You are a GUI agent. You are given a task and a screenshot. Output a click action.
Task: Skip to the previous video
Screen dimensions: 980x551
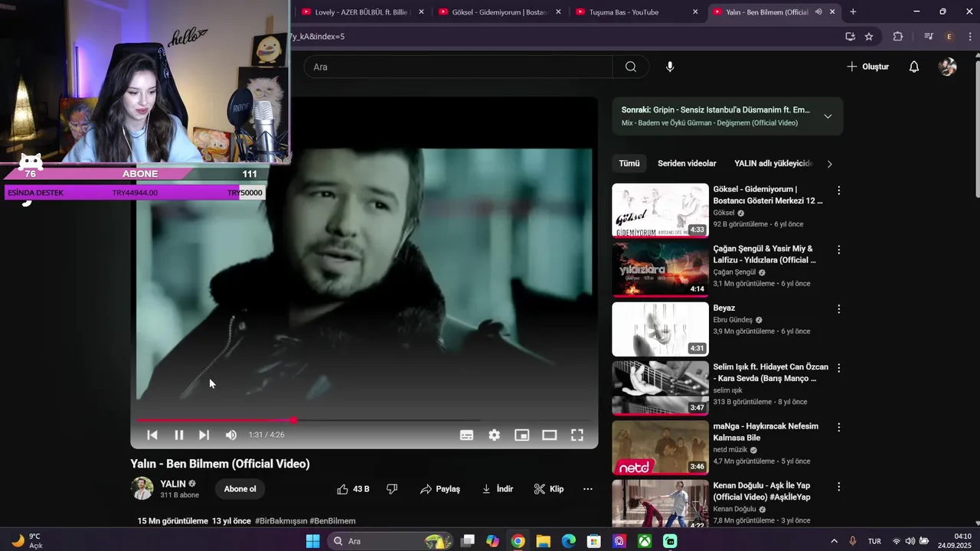152,435
